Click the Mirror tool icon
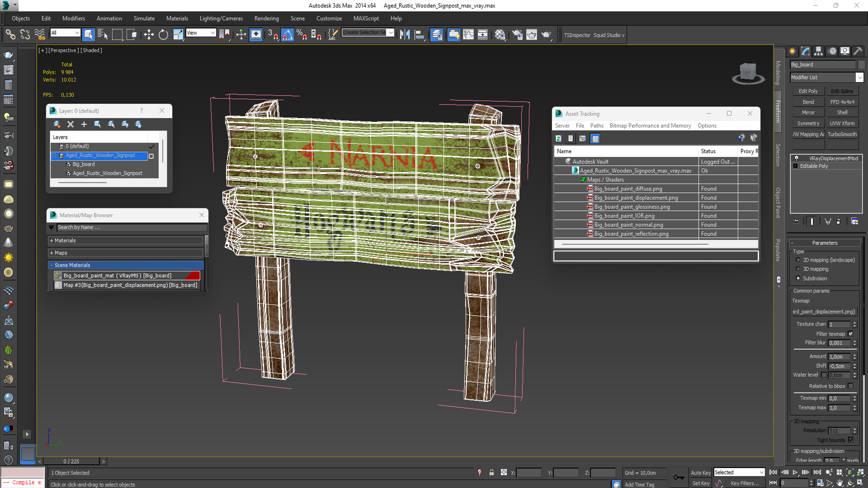The width and height of the screenshot is (868, 488). (x=405, y=35)
